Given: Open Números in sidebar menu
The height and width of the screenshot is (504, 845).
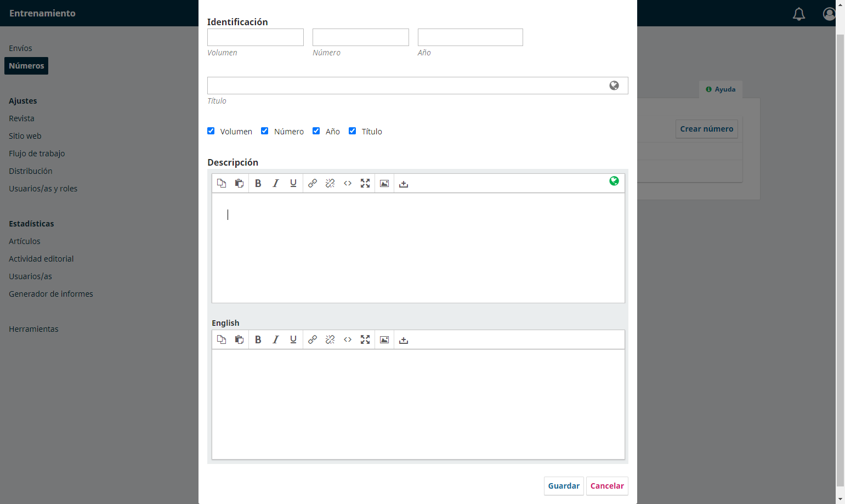Looking at the screenshot, I should coord(26,66).
